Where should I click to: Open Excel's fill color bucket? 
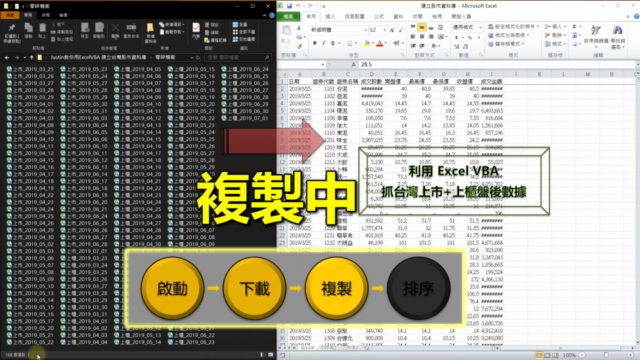(x=367, y=43)
